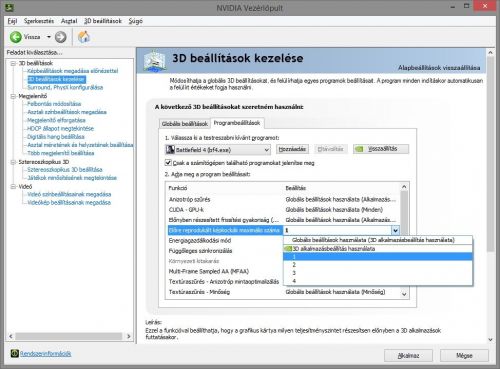Open the Asztal menu
This screenshot has width=500, height=369.
point(69,21)
